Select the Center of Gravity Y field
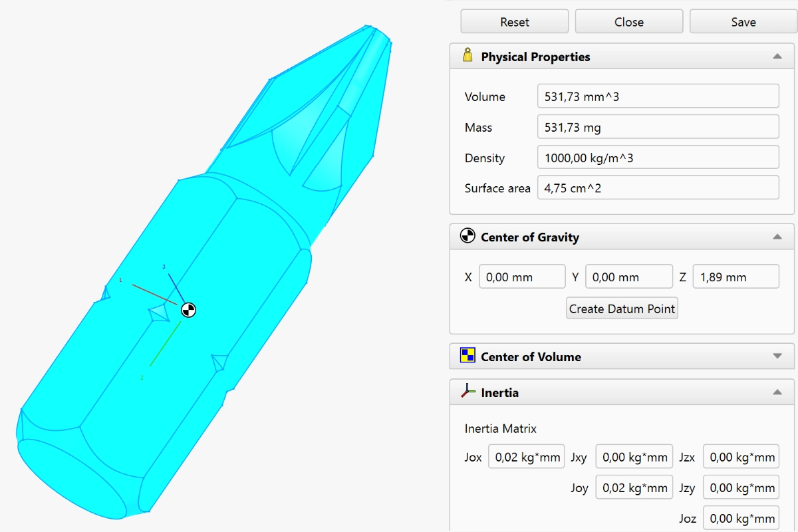The width and height of the screenshot is (798, 532). 629,277
